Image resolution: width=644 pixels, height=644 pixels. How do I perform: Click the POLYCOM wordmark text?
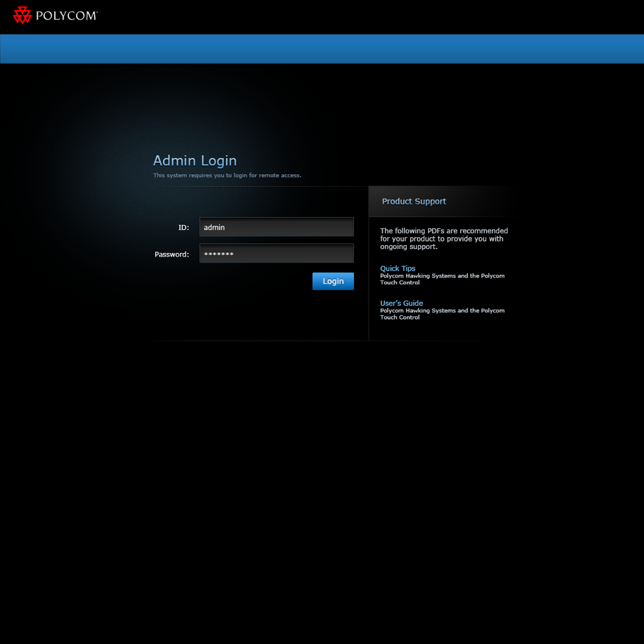[x=65, y=15]
